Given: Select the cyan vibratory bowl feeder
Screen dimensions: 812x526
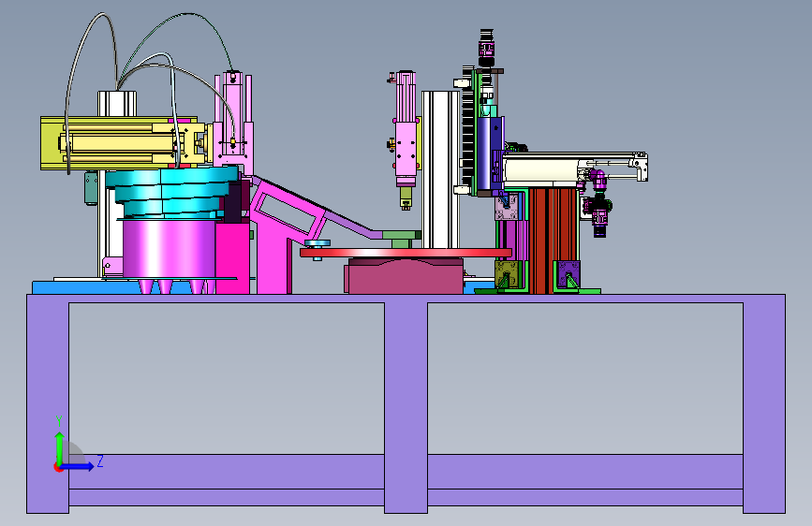Looking at the screenshot, I should 170,192.
